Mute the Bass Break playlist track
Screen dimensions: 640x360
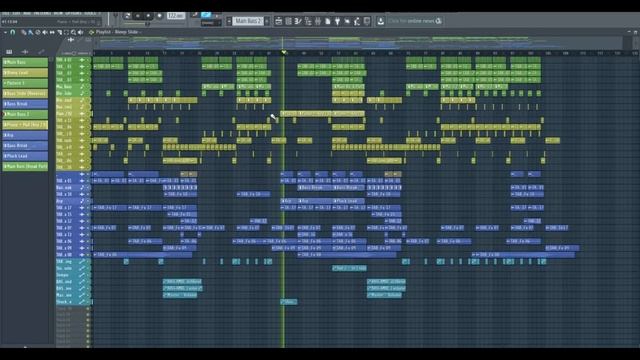[88, 187]
